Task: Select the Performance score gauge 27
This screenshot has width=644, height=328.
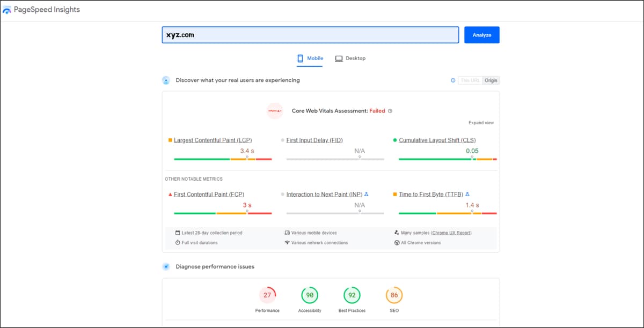Action: 267,295
